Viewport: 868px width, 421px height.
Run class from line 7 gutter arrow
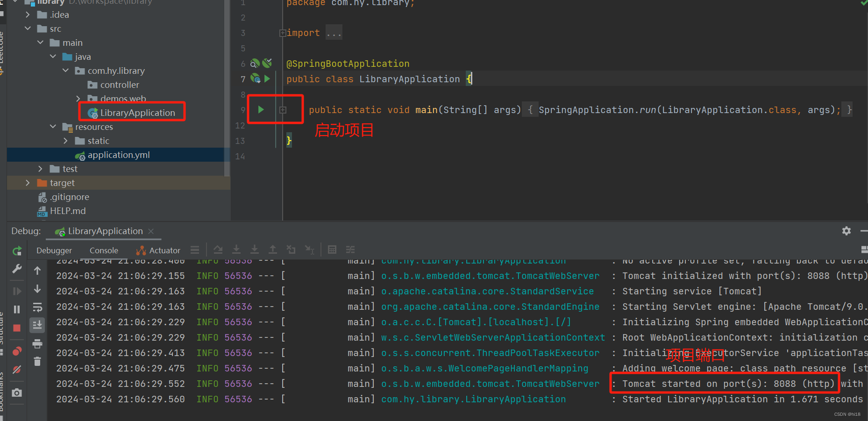coord(267,78)
